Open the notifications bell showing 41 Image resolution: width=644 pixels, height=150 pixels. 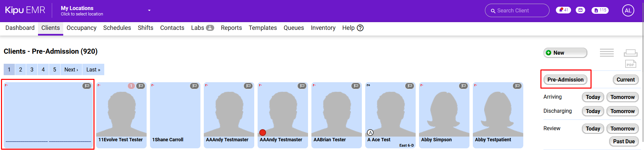[x=563, y=10]
